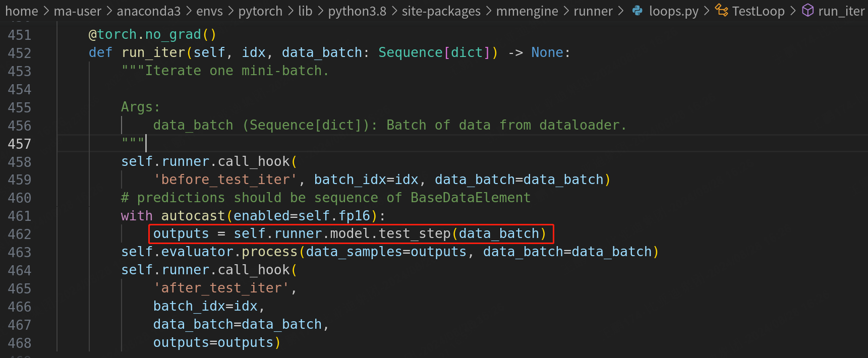Select the envs breadcrumb item
Screen dimensions: 868x358
(x=209, y=11)
